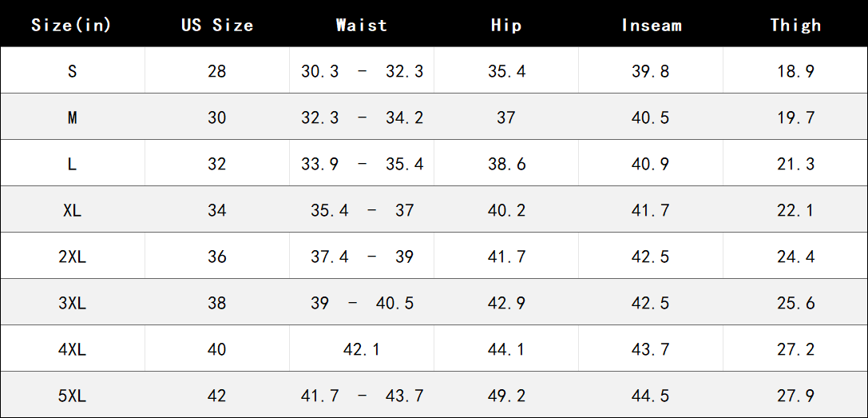
Task: Click US size 28 cell
Action: [217, 71]
